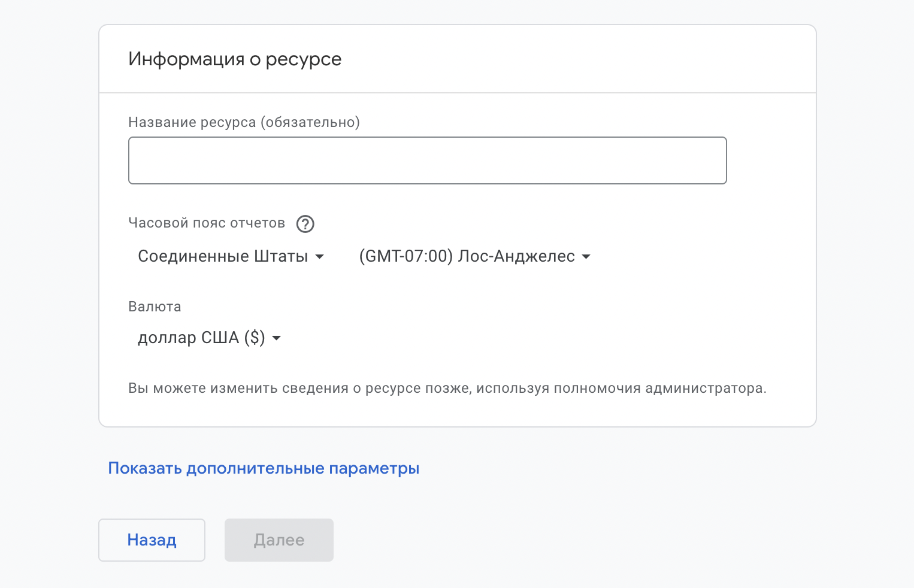Open the доллар США ($) currency dropdown
This screenshot has height=588, width=914.
point(208,338)
